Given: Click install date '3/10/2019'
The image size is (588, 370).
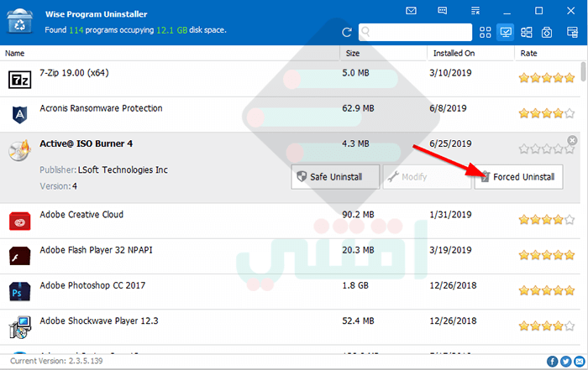Looking at the screenshot, I should (x=450, y=73).
